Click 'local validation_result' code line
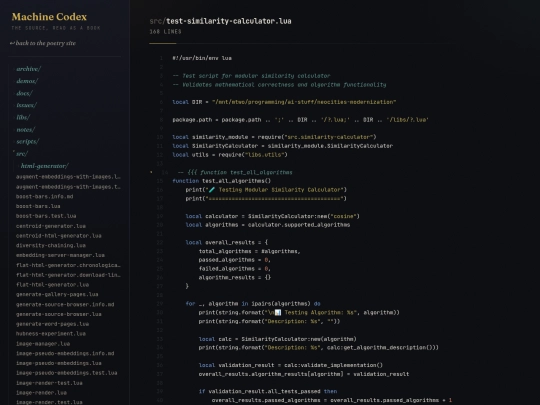The height and width of the screenshot is (405, 540). coord(291,365)
